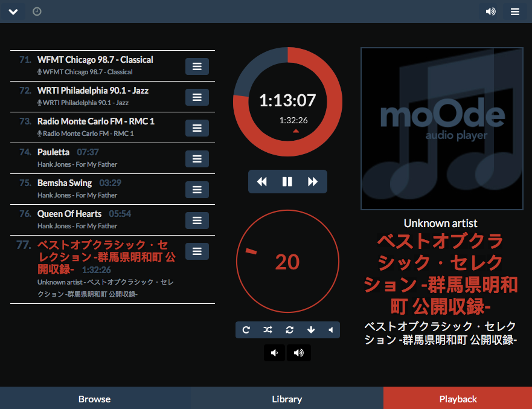This screenshot has width=532, height=409.
Task: Open menu for Bemsha Swing track
Action: 197,189
